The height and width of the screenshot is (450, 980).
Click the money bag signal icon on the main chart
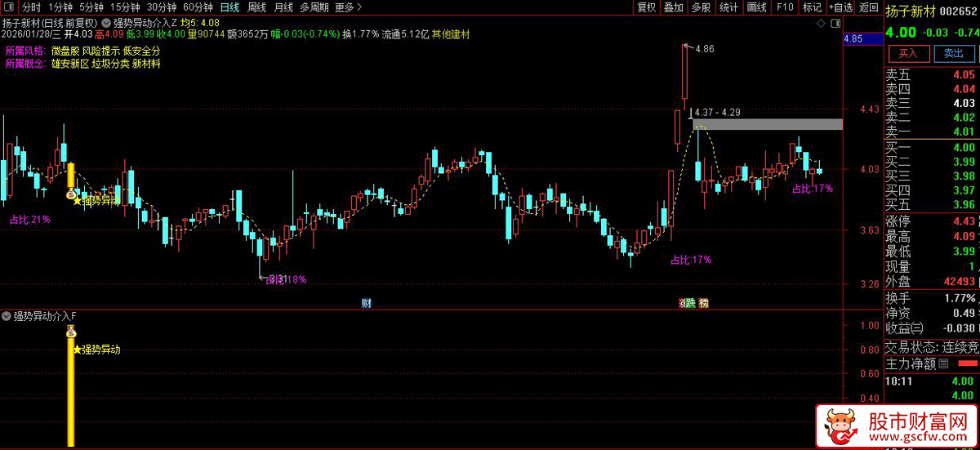tap(70, 195)
